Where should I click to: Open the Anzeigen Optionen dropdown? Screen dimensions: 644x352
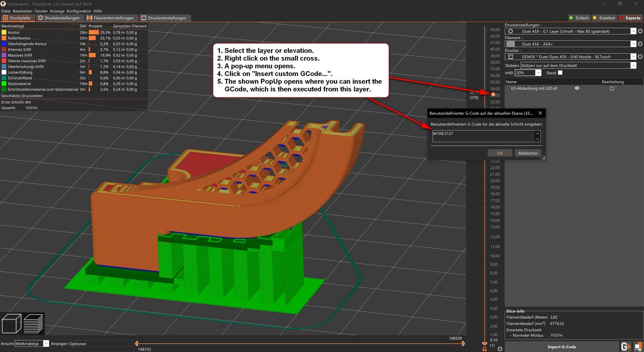[x=101, y=344]
